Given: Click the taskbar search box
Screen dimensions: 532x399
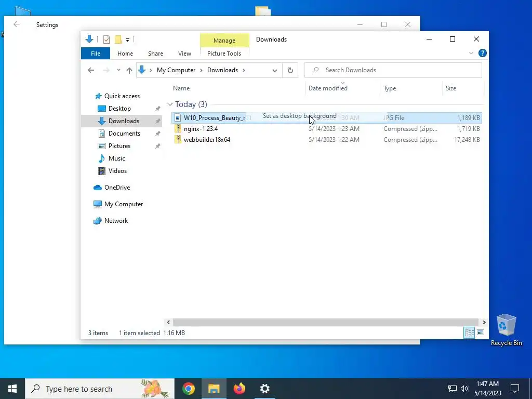Looking at the screenshot, I should pyautogui.click(x=100, y=389).
